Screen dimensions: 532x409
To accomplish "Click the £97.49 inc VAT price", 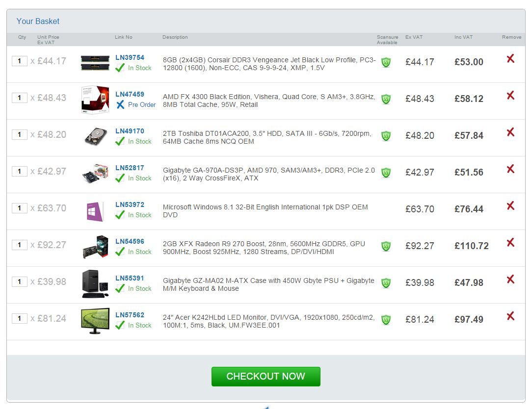I will click(469, 319).
